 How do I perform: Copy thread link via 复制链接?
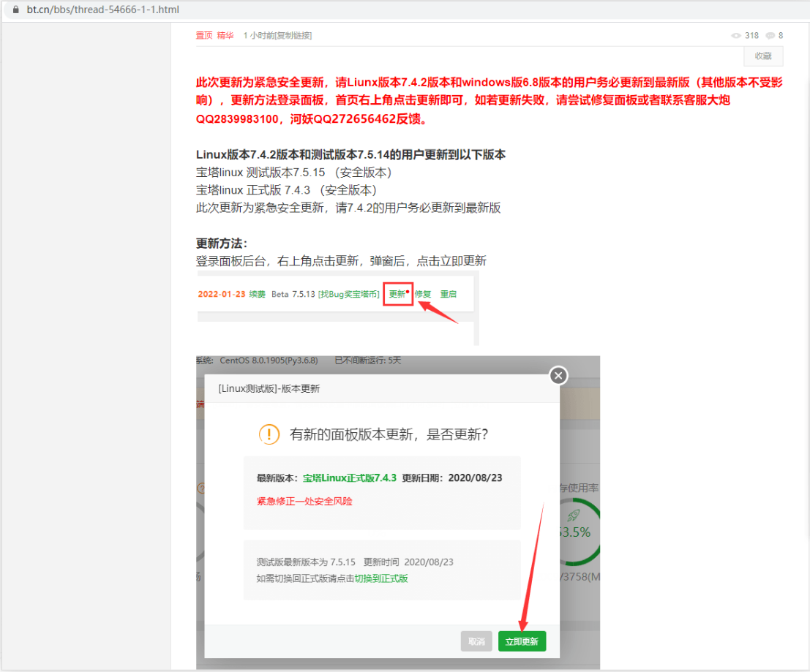293,35
